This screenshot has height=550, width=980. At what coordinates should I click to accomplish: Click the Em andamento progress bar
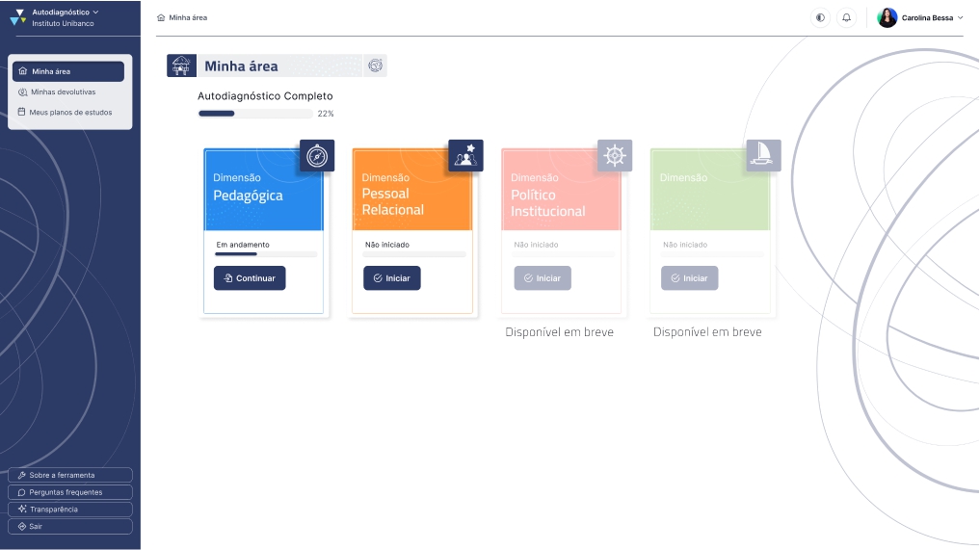point(266,254)
